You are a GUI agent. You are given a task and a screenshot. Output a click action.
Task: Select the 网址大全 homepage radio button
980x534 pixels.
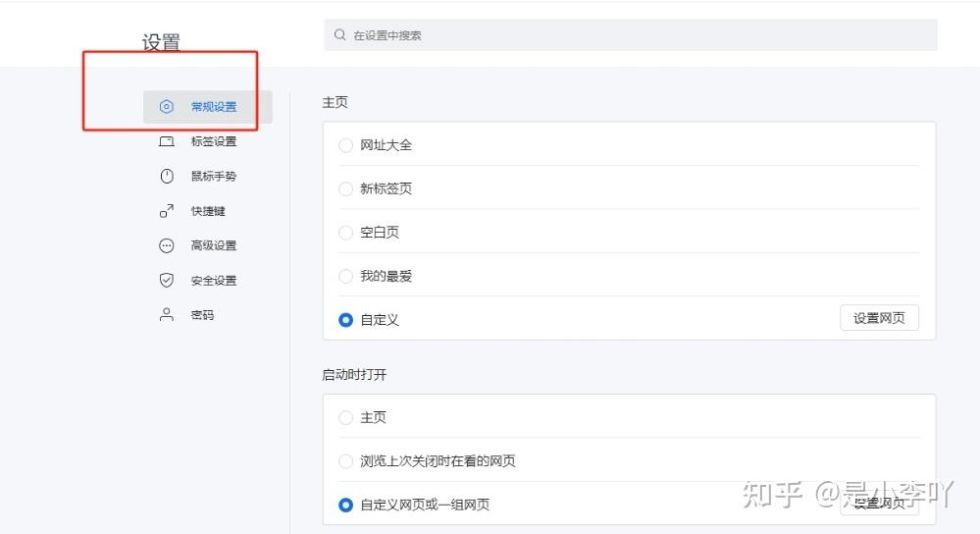coord(345,145)
